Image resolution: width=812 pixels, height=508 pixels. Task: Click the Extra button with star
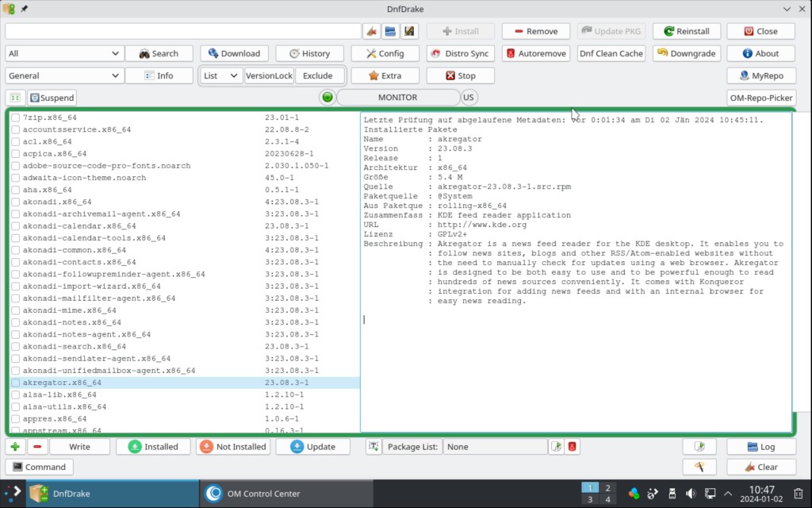tap(385, 75)
